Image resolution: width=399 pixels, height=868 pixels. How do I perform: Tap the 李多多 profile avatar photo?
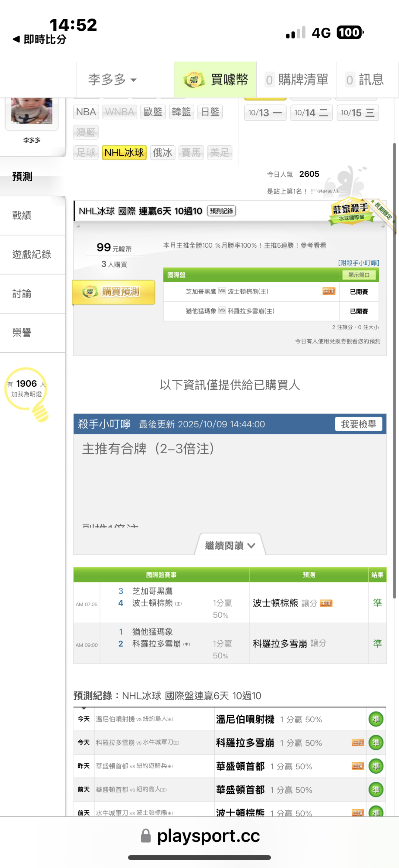click(x=32, y=111)
